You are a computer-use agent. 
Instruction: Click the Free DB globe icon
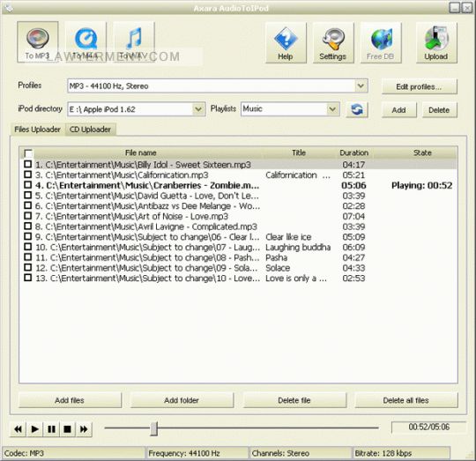coord(381,43)
